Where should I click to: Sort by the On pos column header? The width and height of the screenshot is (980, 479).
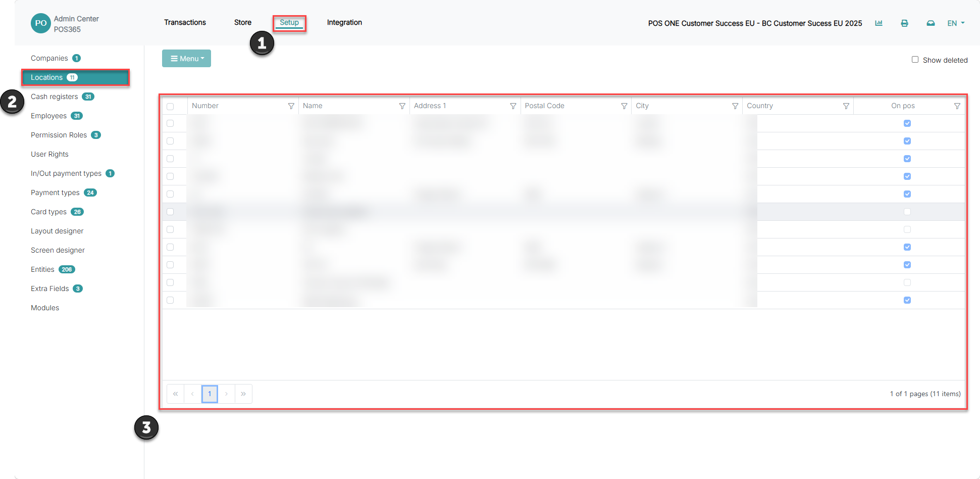click(903, 106)
